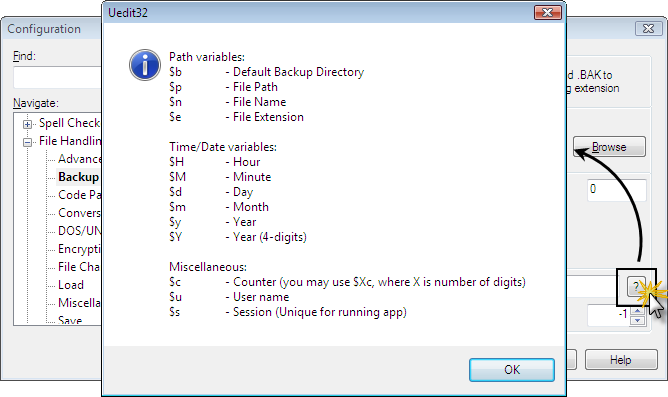
Task: Close the Configuration window
Action: 648,29
